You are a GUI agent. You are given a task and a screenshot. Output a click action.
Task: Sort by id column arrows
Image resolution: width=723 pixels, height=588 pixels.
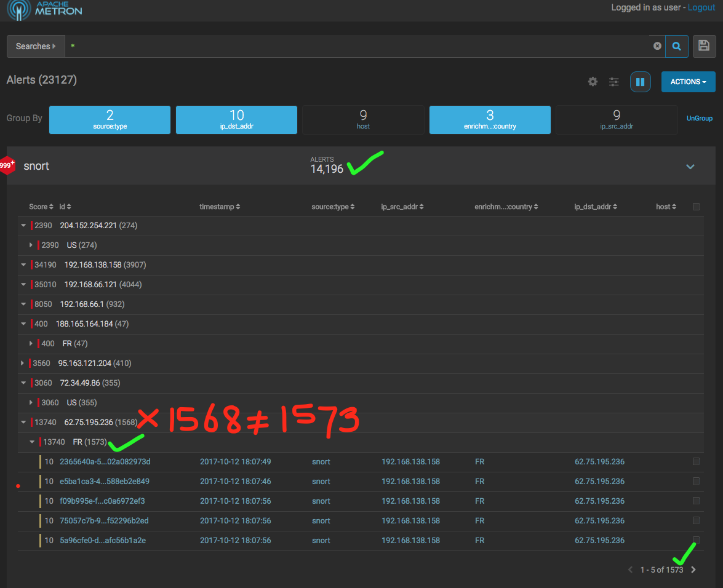(x=69, y=207)
